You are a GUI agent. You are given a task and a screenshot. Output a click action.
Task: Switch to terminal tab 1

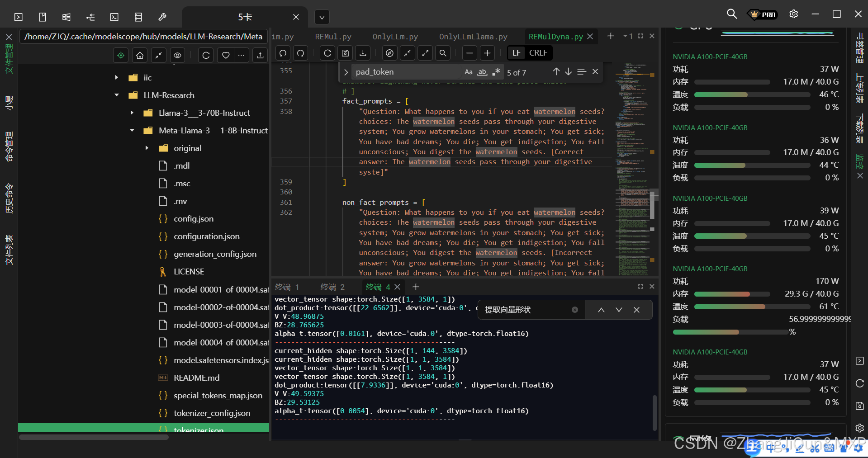(x=287, y=287)
